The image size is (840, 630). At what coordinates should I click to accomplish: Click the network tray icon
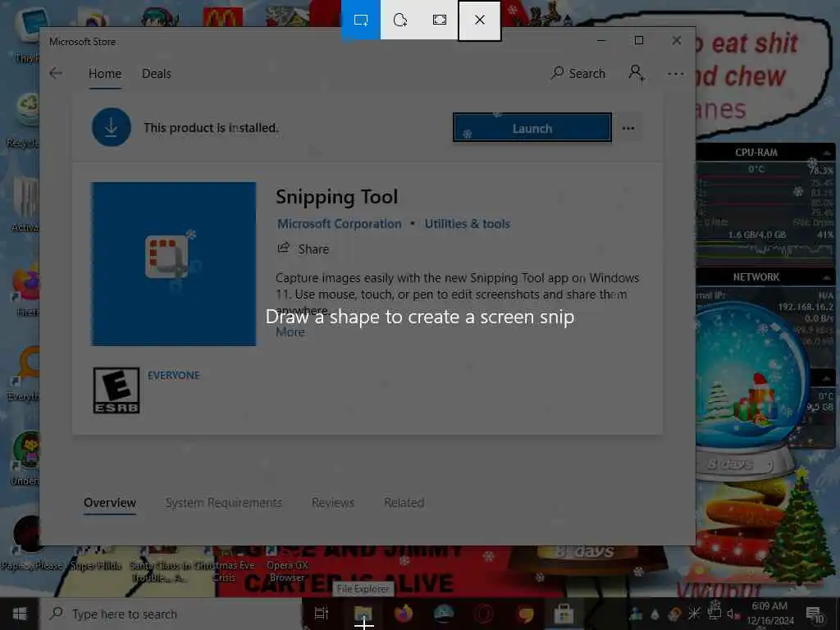714,613
